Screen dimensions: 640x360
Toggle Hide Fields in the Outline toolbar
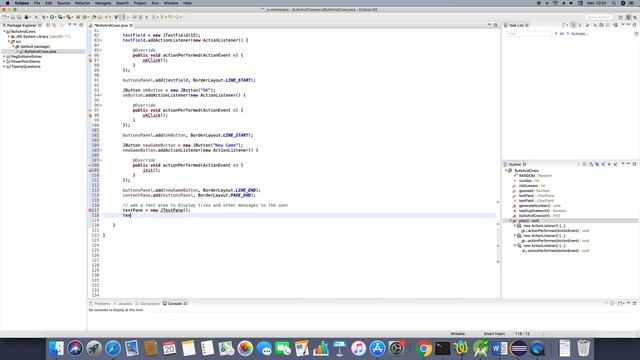pyautogui.click(x=597, y=164)
